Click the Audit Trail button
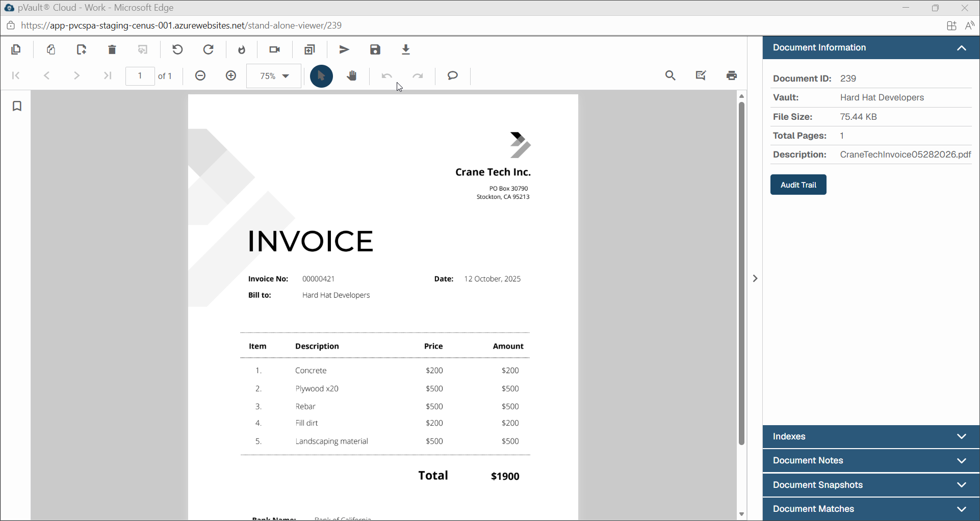The image size is (980, 521). (798, 185)
